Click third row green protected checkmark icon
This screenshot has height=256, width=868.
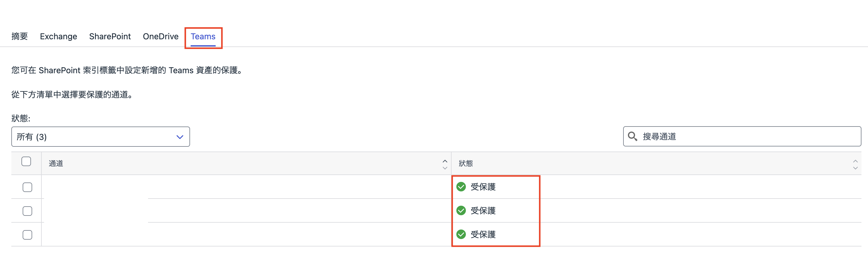pos(461,235)
